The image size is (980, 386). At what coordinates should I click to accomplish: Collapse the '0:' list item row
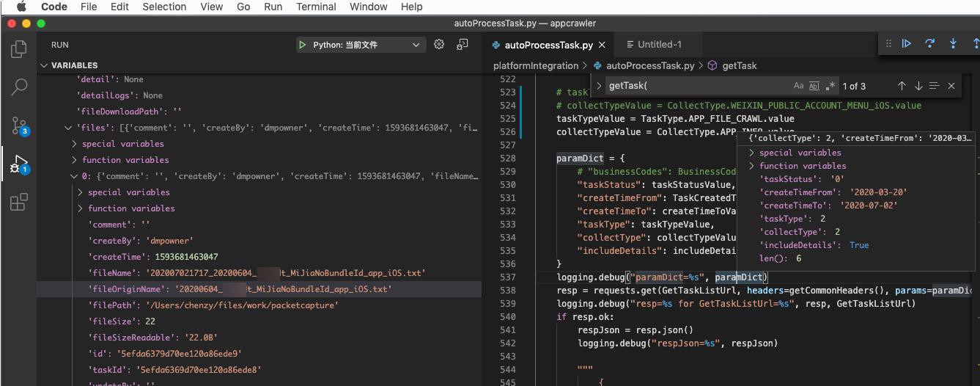pyautogui.click(x=74, y=176)
